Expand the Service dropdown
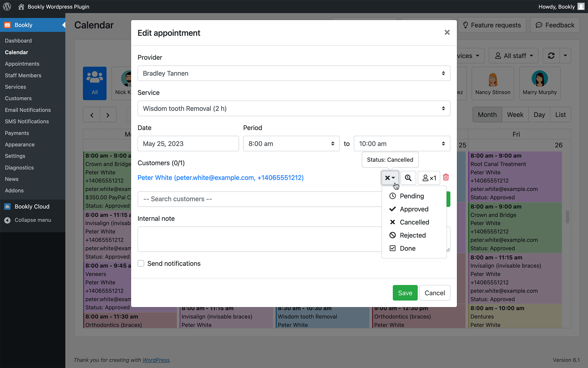This screenshot has width=588, height=368. coord(294,108)
